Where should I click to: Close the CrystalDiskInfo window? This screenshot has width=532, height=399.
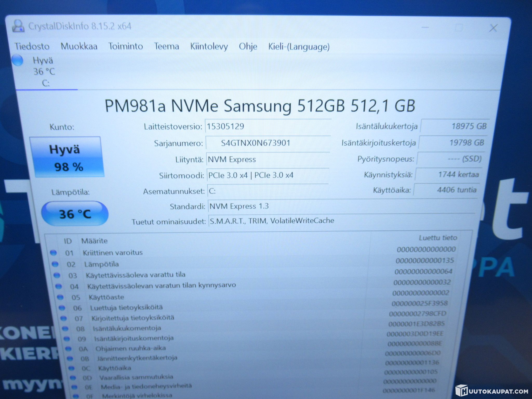pyautogui.click(x=493, y=28)
